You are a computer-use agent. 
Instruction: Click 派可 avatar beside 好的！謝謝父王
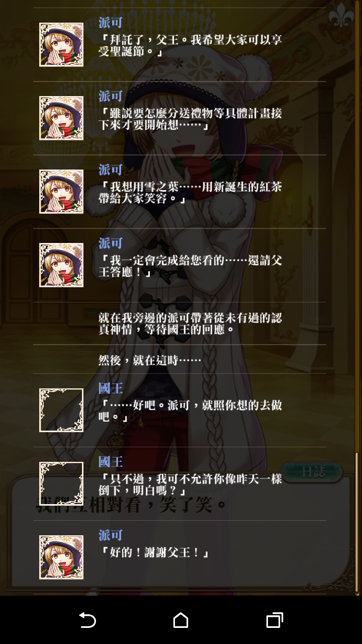[61, 557]
